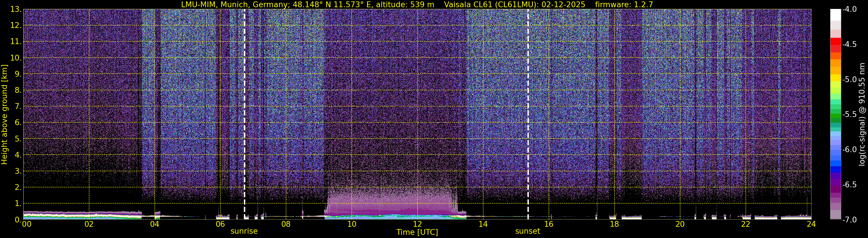The image size is (868, 238).
Task: Select the 'Time [UTC]' axis title
Action: [x=417, y=232]
